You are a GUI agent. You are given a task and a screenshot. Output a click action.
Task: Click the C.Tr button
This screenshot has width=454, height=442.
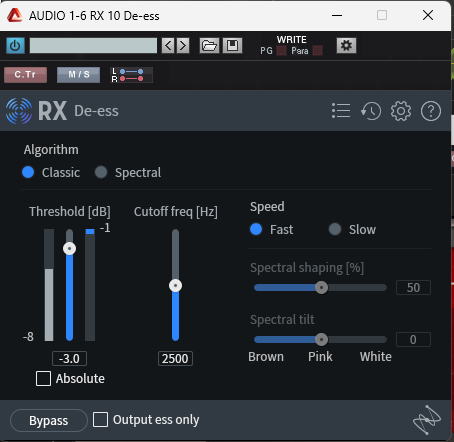25,75
